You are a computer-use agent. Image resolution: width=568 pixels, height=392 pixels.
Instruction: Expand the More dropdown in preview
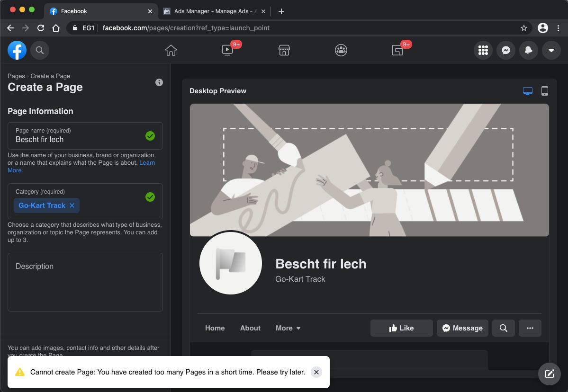pyautogui.click(x=288, y=328)
